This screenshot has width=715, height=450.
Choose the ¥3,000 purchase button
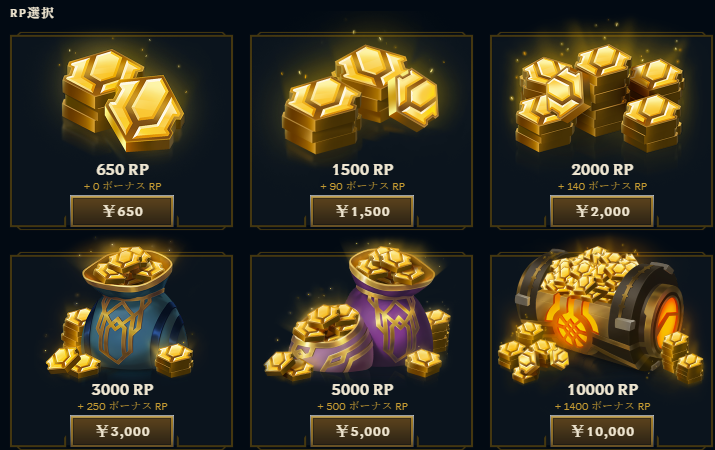click(122, 431)
